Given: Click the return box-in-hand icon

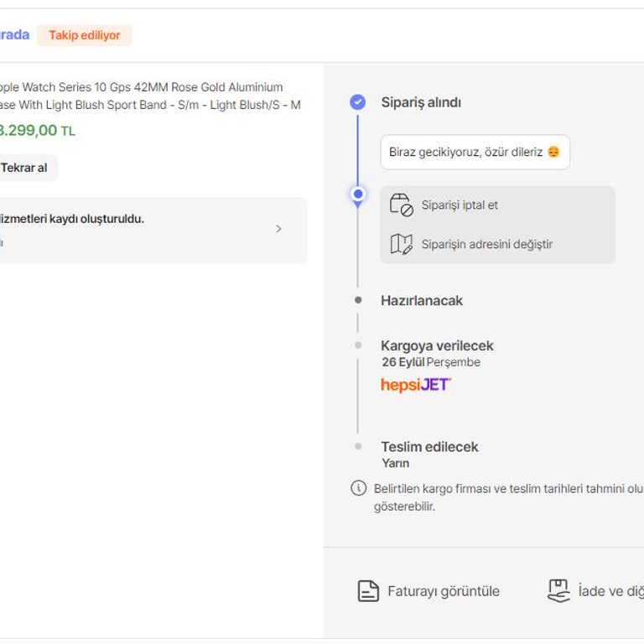Looking at the screenshot, I should click(558, 590).
